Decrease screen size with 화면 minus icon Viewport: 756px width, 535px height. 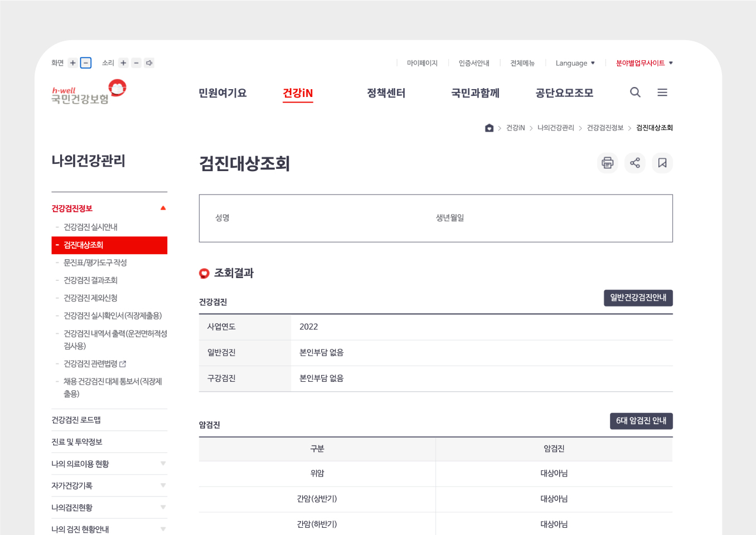coord(85,62)
